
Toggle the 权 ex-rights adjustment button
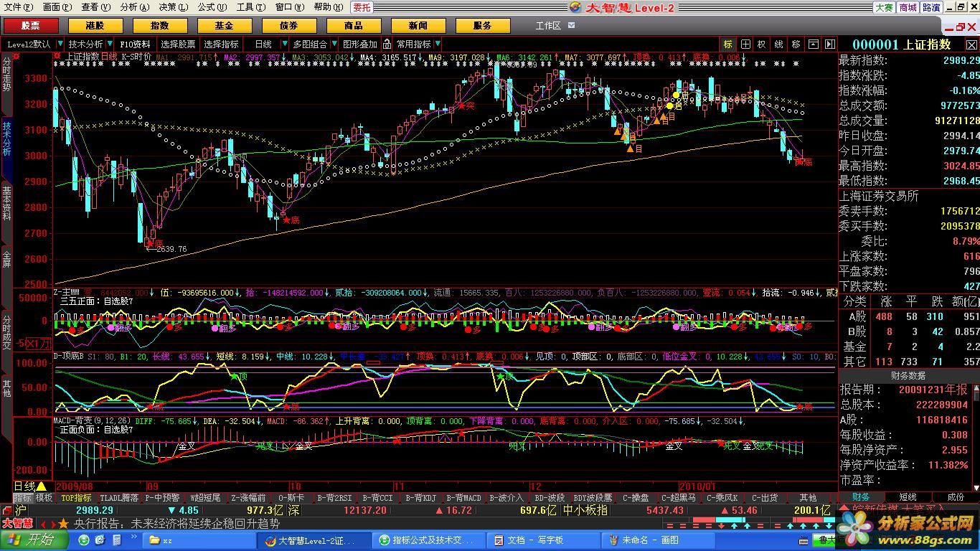point(762,44)
